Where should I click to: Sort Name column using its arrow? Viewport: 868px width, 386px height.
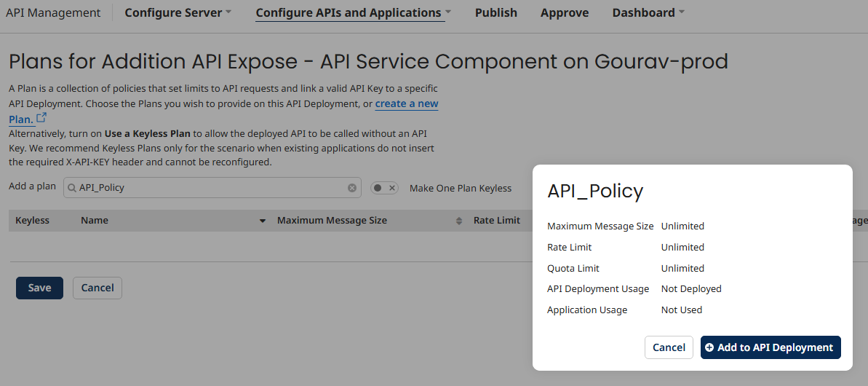coord(263,221)
